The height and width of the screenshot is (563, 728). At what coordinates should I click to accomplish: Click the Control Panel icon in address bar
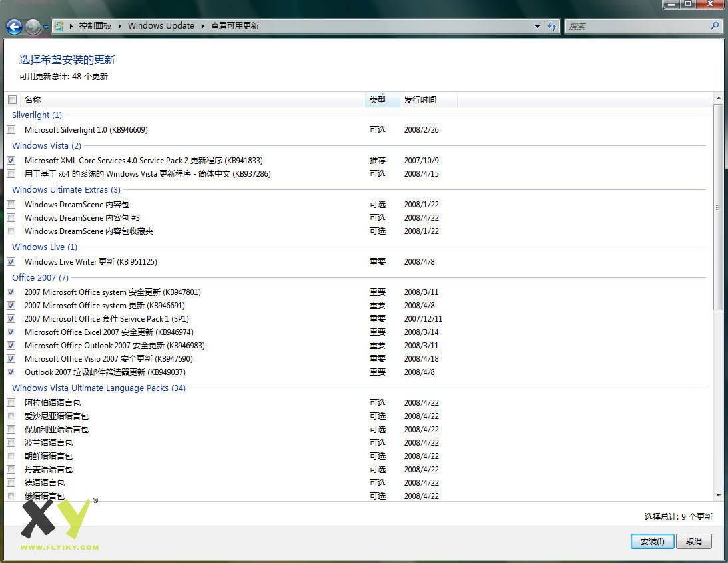(x=59, y=26)
